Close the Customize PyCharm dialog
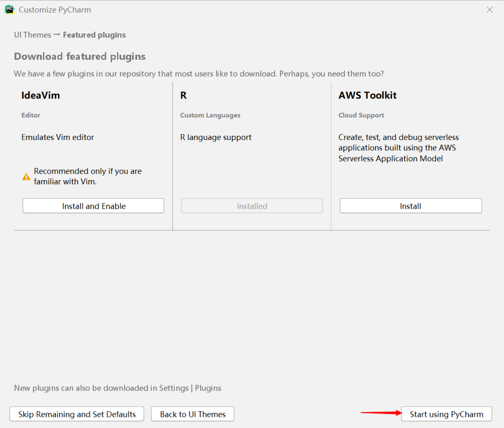 [x=490, y=10]
